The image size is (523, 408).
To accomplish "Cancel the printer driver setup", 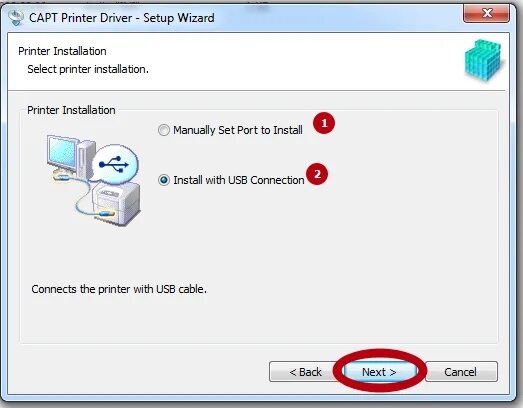I will [460, 372].
